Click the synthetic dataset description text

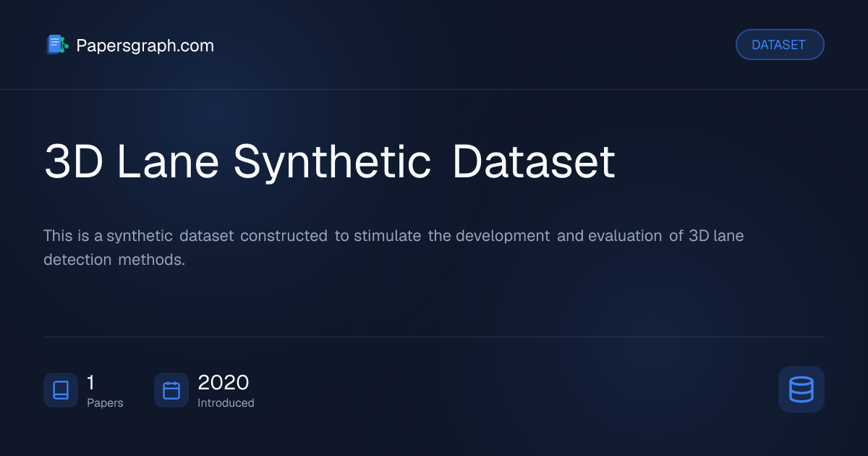(393, 248)
